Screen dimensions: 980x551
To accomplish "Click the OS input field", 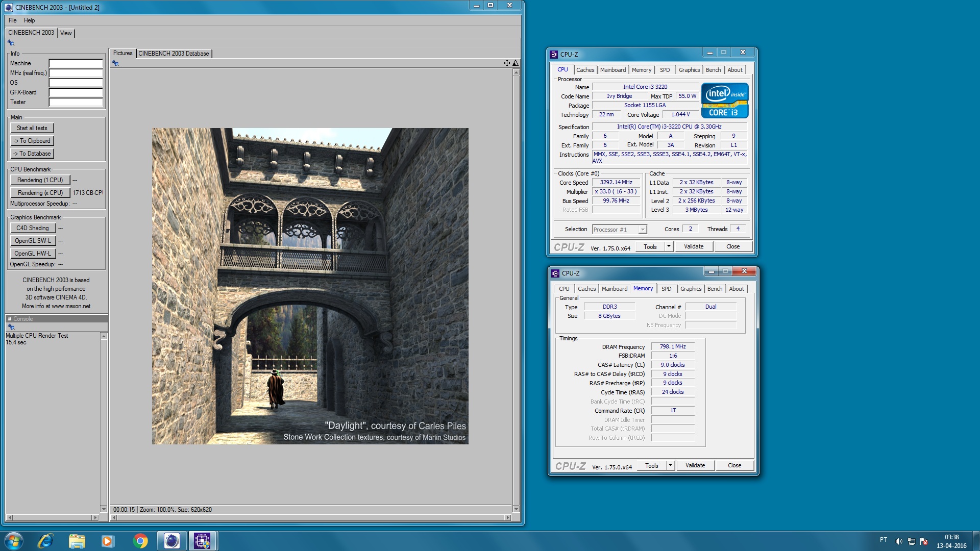I will 76,83.
